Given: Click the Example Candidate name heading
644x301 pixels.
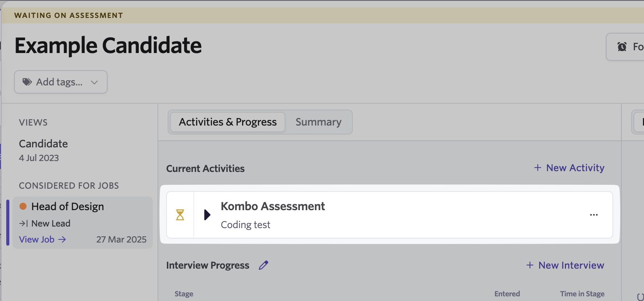Looking at the screenshot, I should [108, 46].
